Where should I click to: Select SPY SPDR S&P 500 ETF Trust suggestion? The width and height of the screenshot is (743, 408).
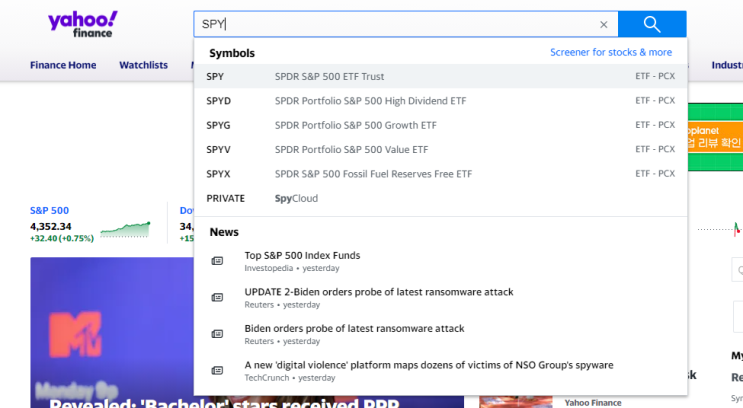[x=441, y=76]
